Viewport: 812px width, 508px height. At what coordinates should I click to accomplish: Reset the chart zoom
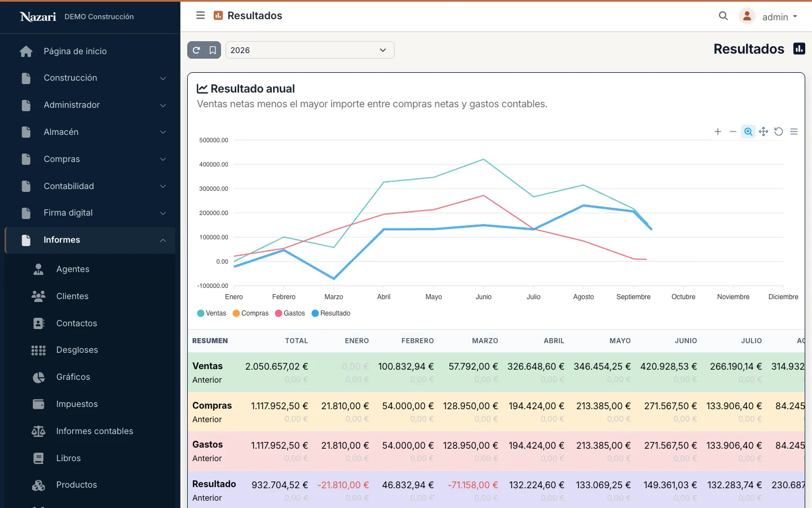pos(779,132)
